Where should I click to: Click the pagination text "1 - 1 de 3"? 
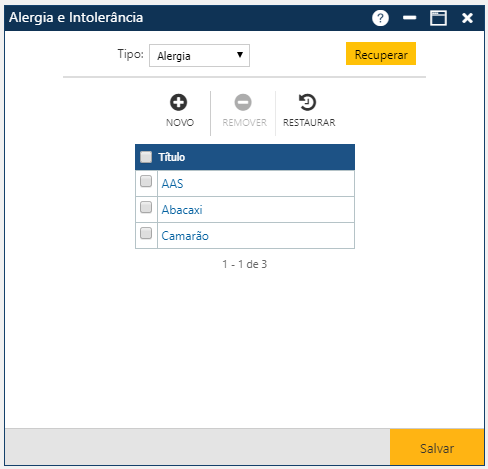point(245,264)
